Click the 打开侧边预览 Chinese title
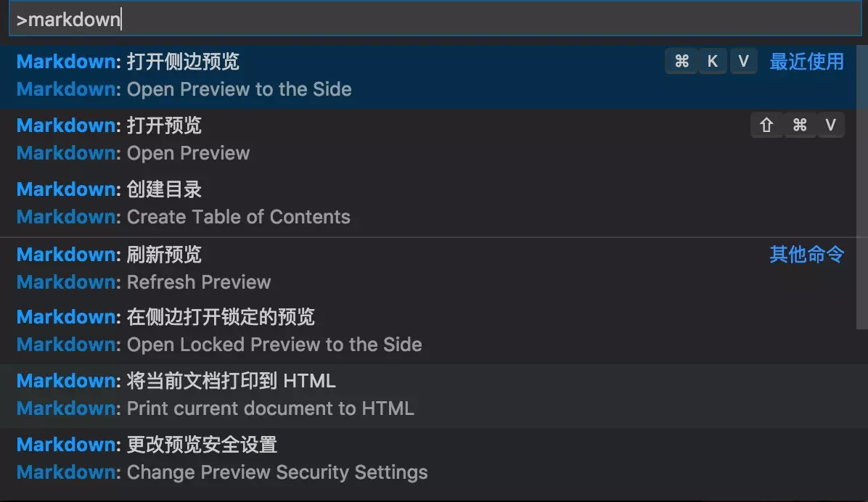 [183, 62]
